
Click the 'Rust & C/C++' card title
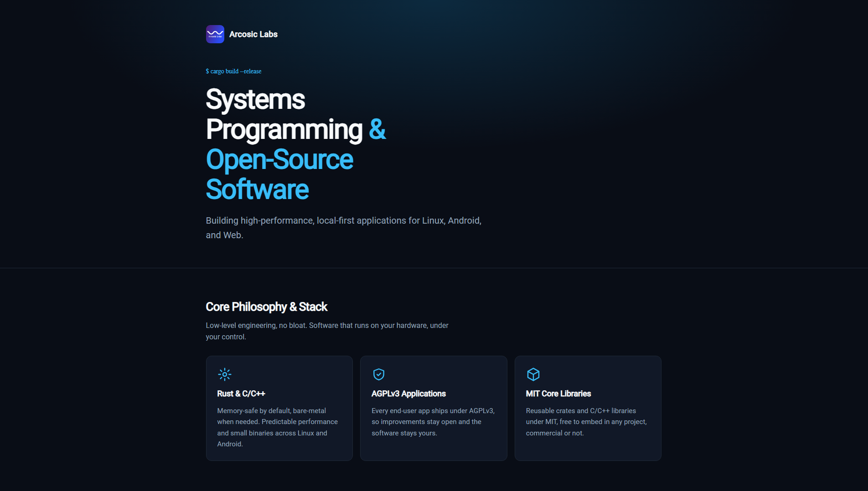(x=241, y=394)
